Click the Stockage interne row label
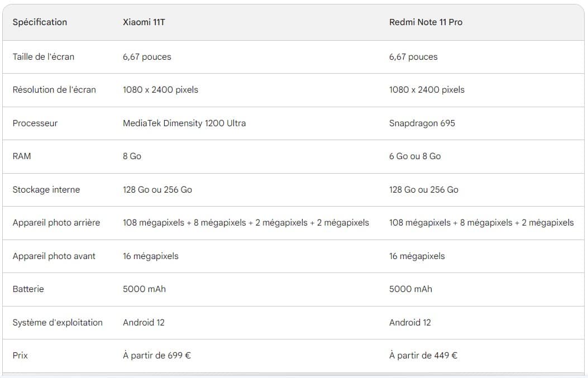The image size is (588, 378). pos(46,189)
